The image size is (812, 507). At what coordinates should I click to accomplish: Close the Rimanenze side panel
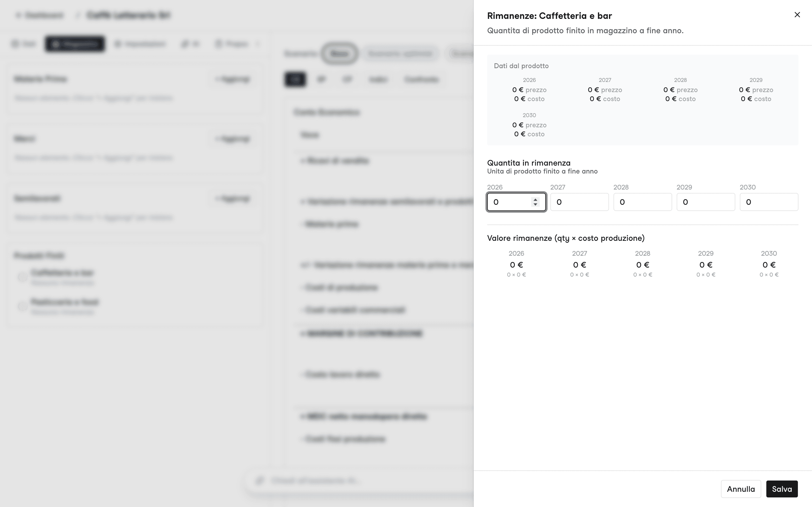point(797,15)
